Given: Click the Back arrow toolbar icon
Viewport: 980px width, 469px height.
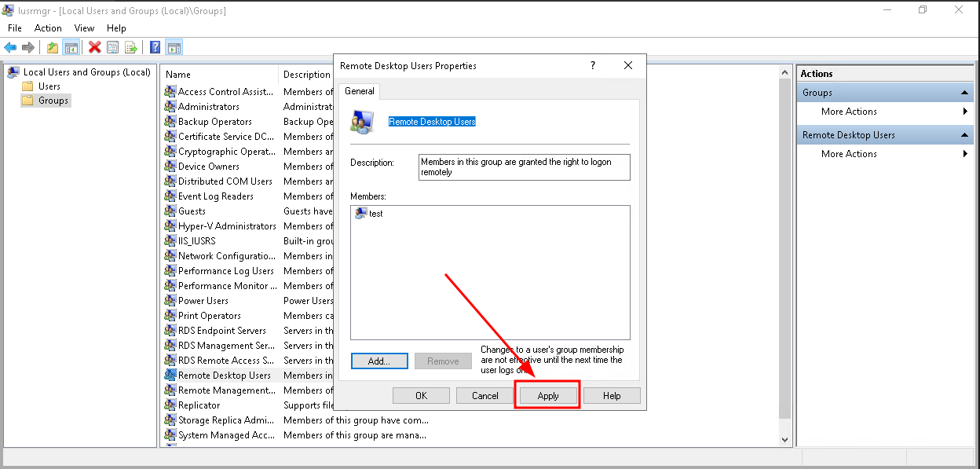Looking at the screenshot, I should click(10, 48).
